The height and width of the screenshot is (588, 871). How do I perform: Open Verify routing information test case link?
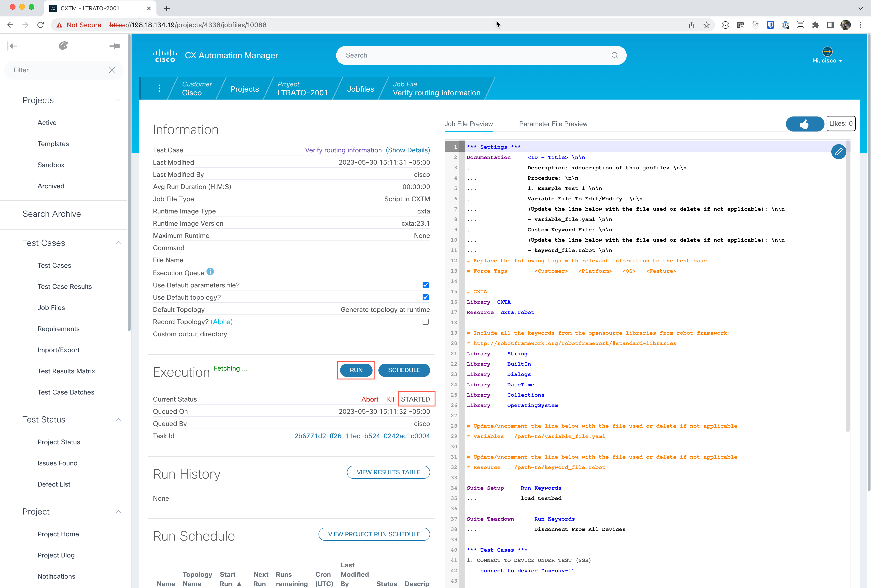[x=343, y=150]
